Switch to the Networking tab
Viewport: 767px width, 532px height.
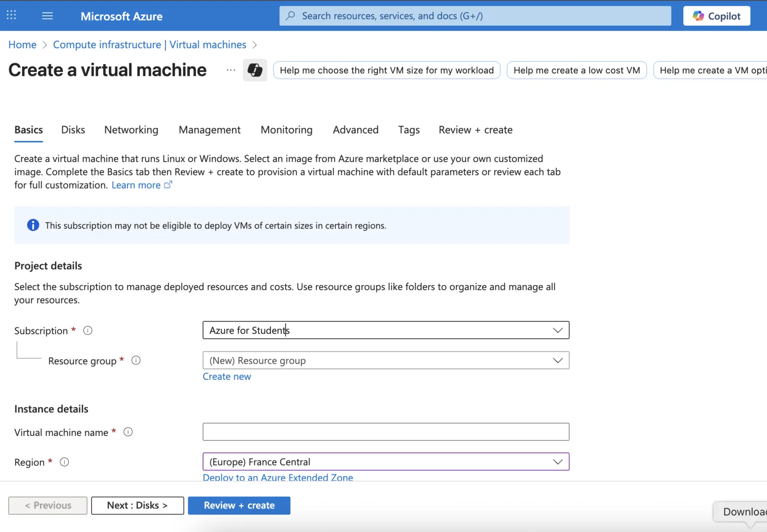(x=132, y=130)
